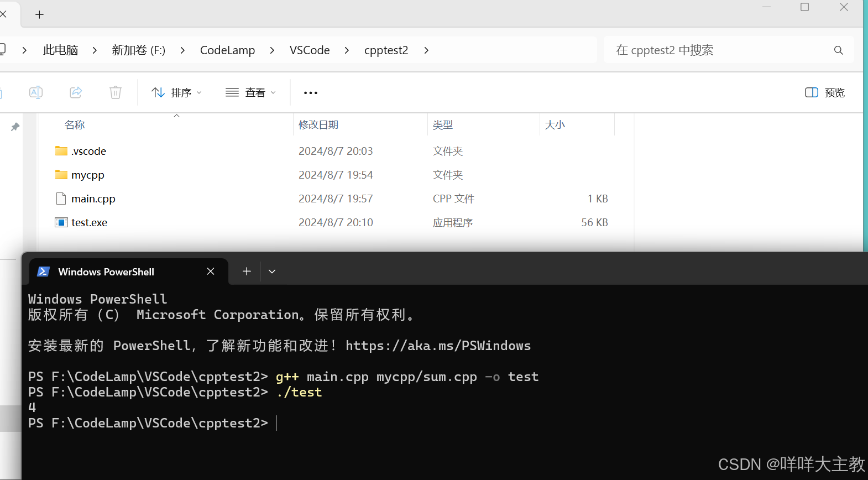Click the rename icon in Explorer toolbar

point(36,92)
